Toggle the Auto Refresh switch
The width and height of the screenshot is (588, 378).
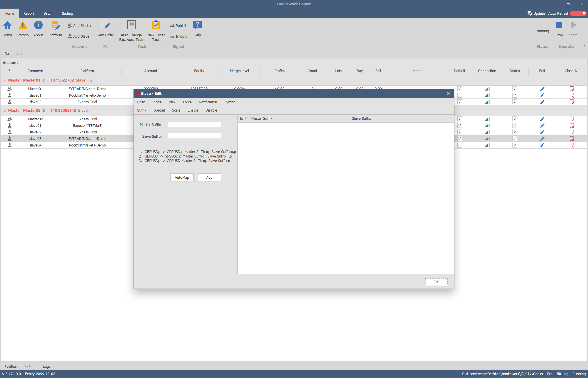578,13
